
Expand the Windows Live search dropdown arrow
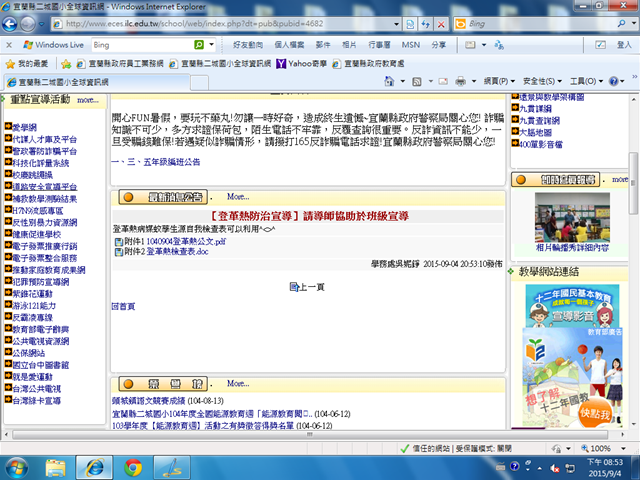[211, 44]
